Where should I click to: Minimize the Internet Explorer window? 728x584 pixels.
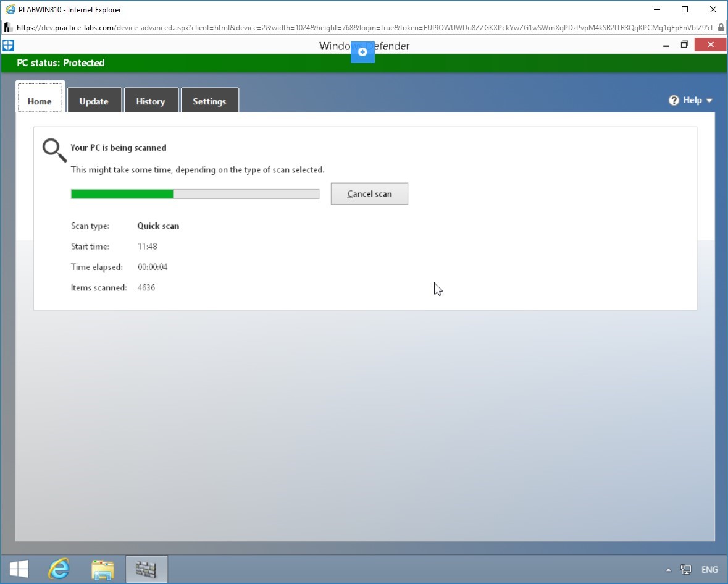[657, 9]
